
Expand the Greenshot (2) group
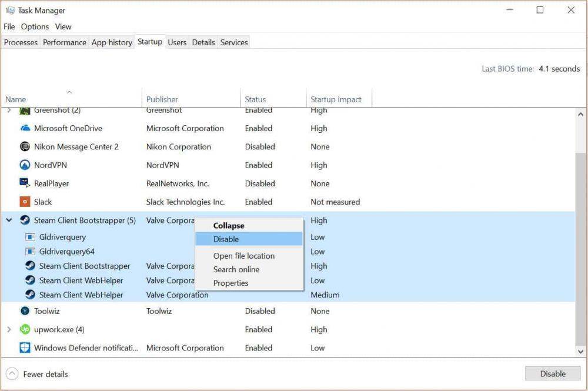9,110
